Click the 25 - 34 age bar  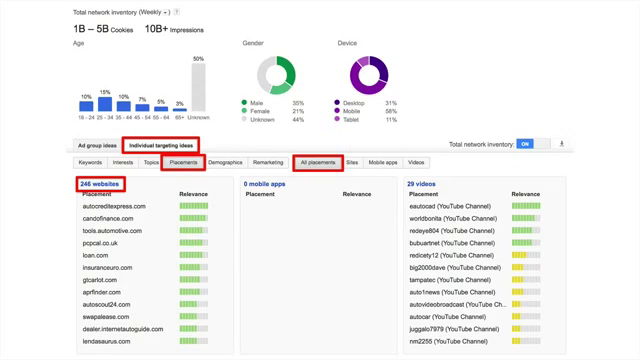pos(105,104)
